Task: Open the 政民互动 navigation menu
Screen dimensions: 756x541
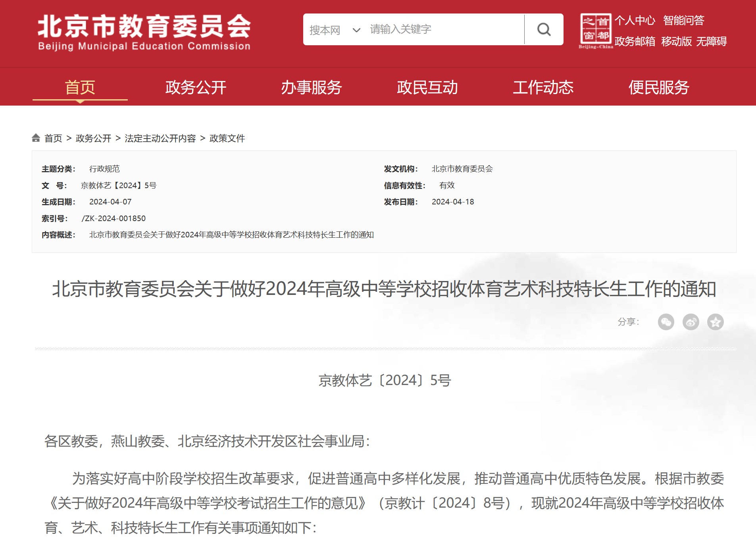Action: (427, 87)
